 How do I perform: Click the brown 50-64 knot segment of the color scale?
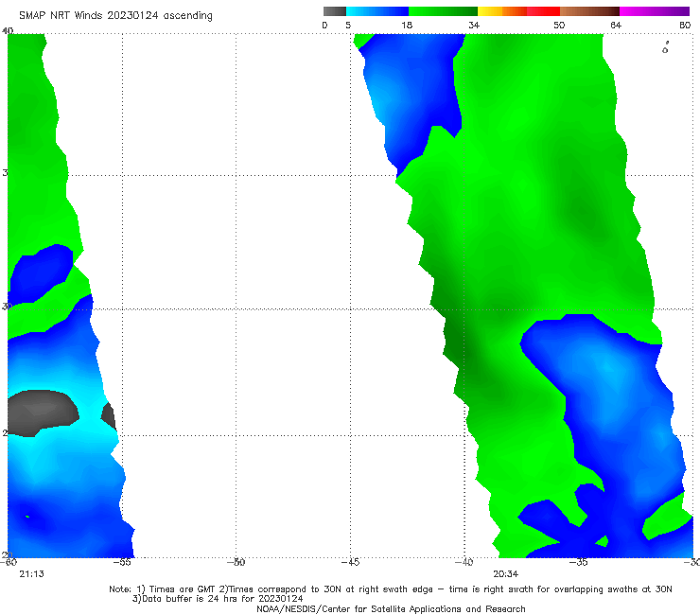tap(589, 11)
